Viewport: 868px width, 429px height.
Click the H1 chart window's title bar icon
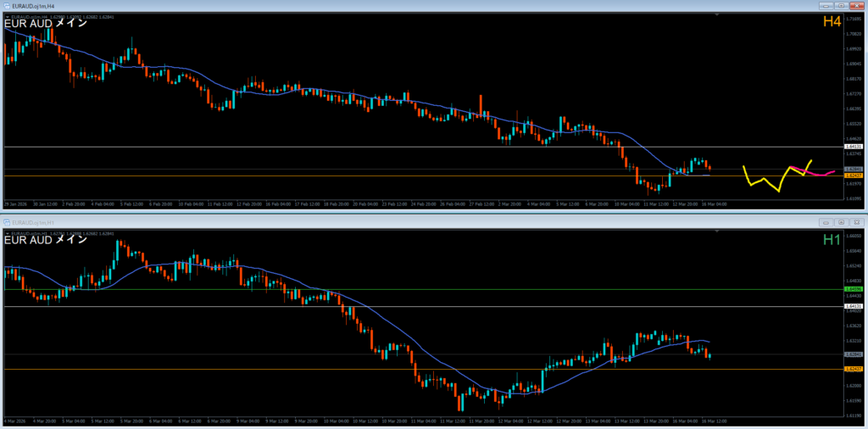tap(6, 222)
